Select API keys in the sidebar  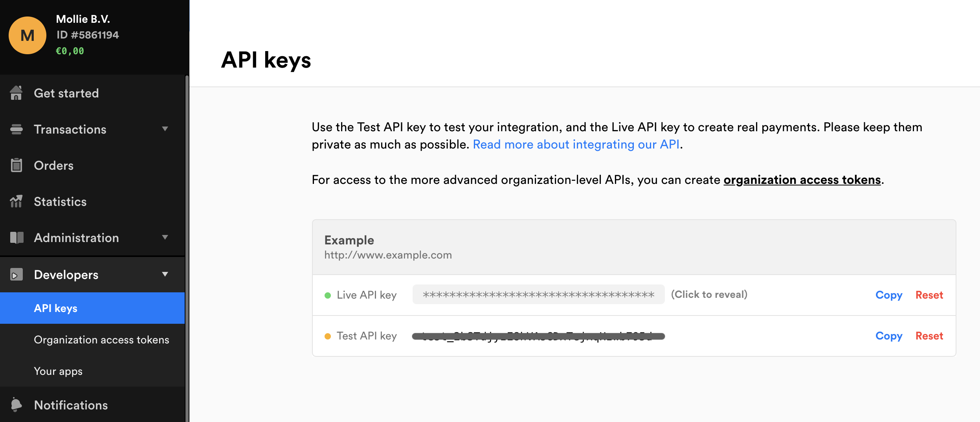point(55,308)
